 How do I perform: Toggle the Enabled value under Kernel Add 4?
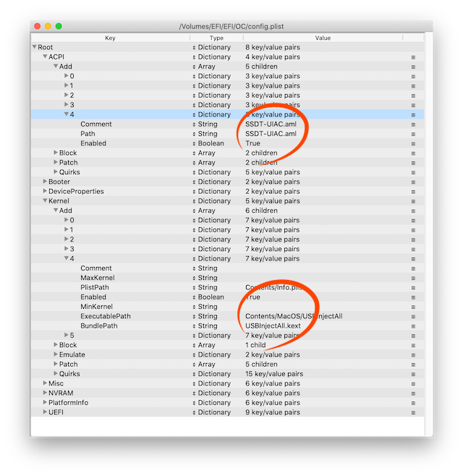[252, 297]
